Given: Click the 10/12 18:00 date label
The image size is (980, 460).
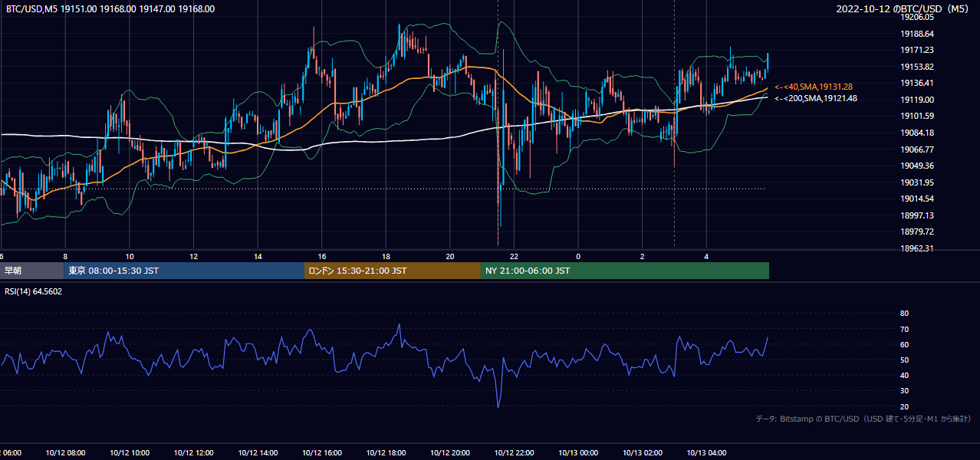Looking at the screenshot, I should coord(386,453).
